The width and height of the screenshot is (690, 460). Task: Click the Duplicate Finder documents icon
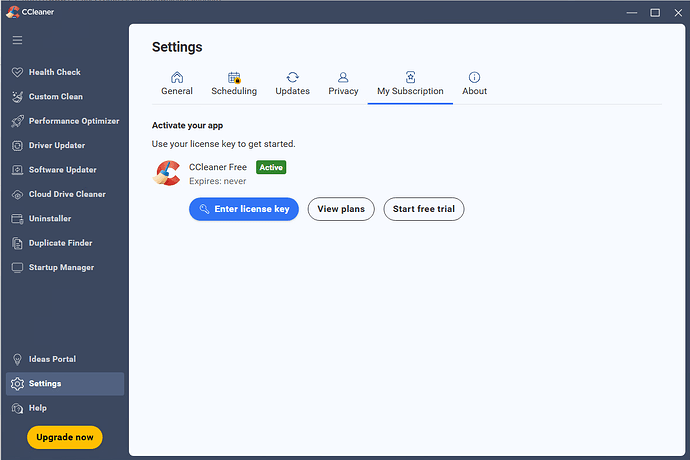pyautogui.click(x=17, y=243)
